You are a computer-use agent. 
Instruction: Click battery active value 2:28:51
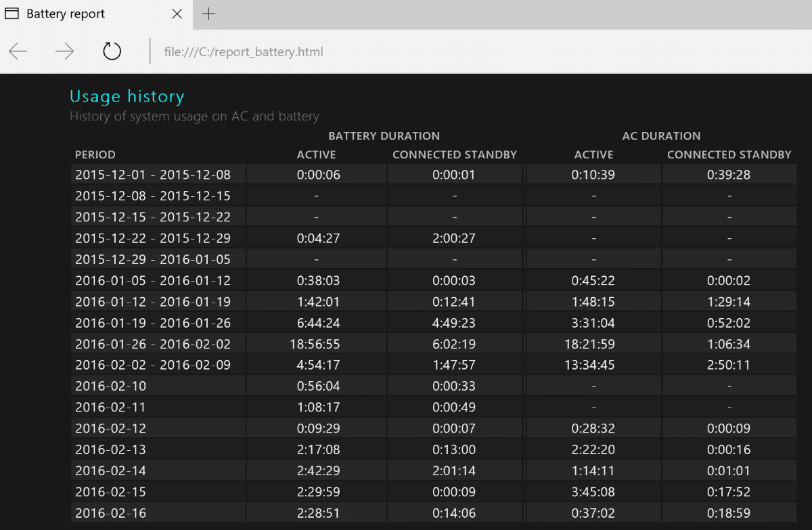click(319, 513)
